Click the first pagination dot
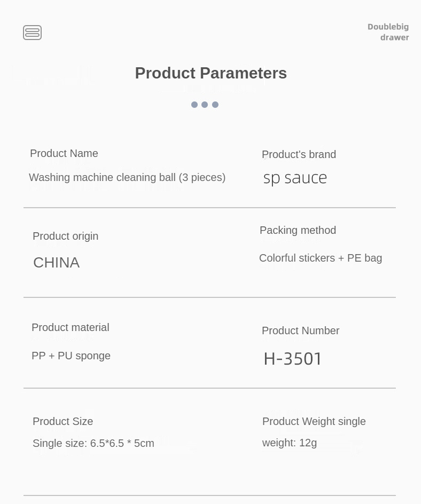Screen dimensions: 422x504 click(x=194, y=105)
